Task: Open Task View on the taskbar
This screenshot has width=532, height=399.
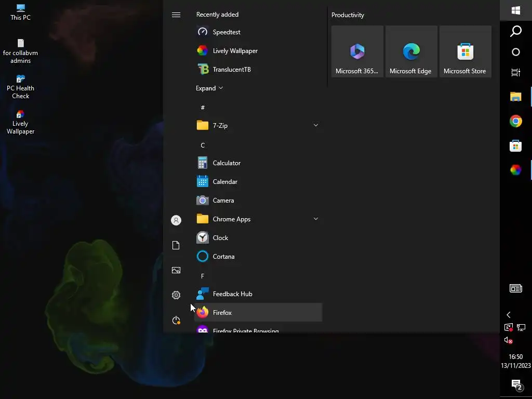Action: pos(516,72)
